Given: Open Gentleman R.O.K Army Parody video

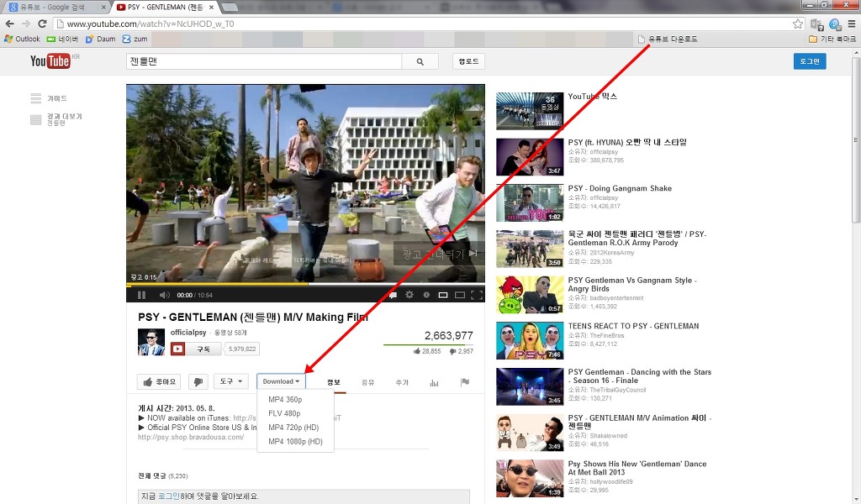Looking at the screenshot, I should [637, 238].
